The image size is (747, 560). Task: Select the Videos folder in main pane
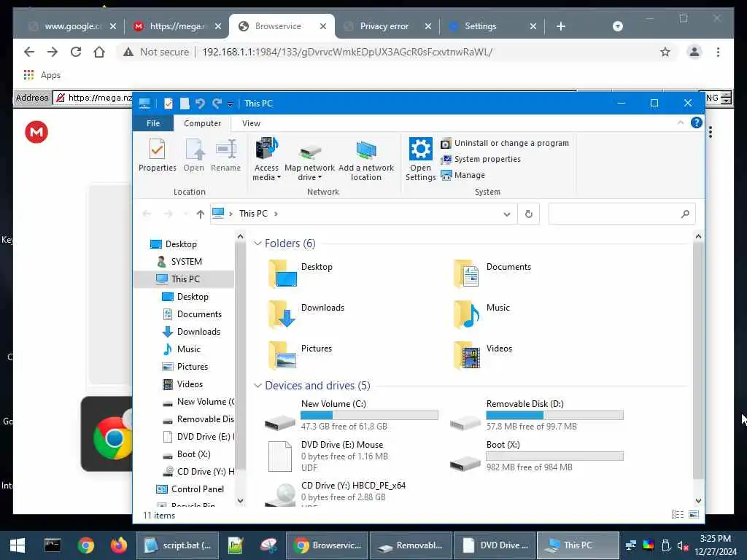[x=483, y=355]
